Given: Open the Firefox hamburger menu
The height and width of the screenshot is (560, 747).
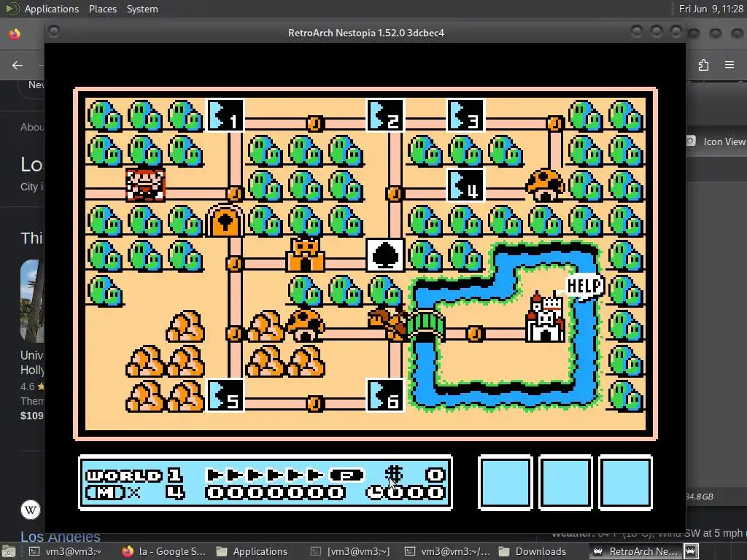Looking at the screenshot, I should (x=729, y=65).
